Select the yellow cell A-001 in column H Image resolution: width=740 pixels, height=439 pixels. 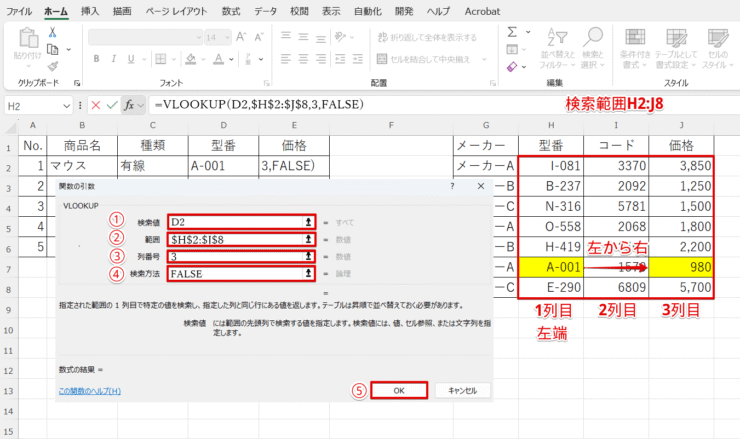pos(551,267)
